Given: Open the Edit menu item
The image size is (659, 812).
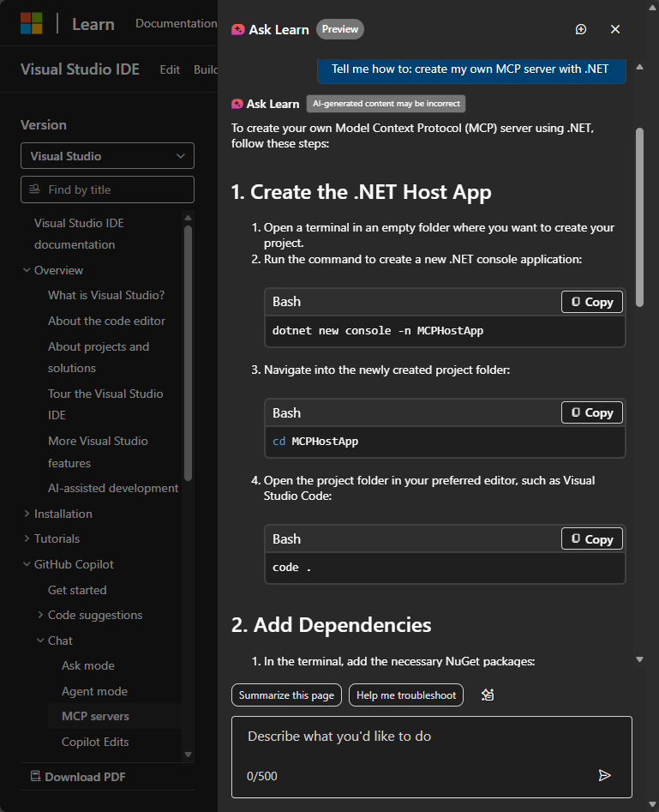Looking at the screenshot, I should click(x=170, y=69).
